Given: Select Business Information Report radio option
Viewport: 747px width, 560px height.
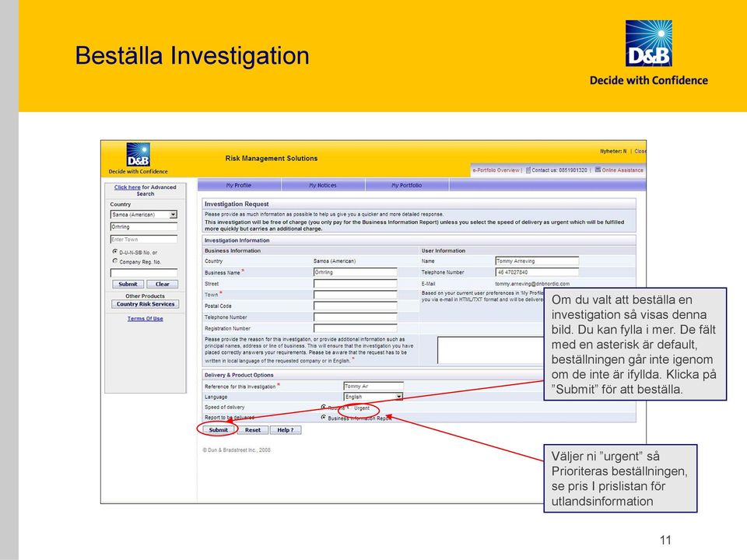Looking at the screenshot, I should pyautogui.click(x=324, y=418).
